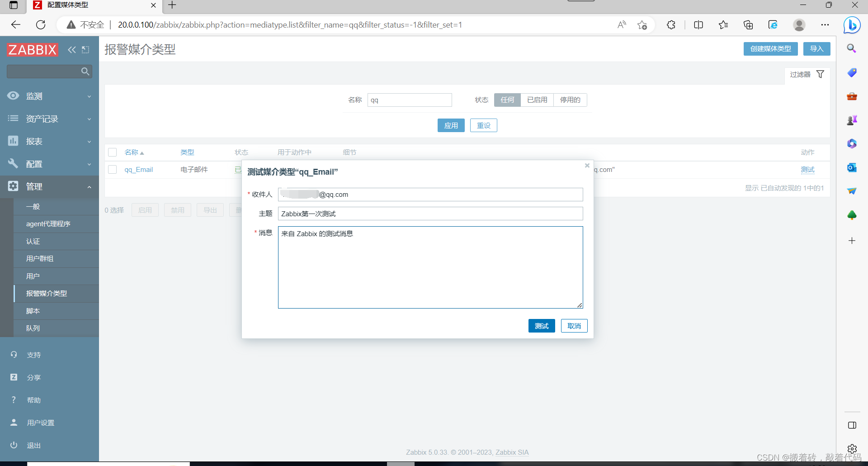The height and width of the screenshot is (466, 868).
Task: Expand the 资产记录 sidebar menu
Action: 50,119
